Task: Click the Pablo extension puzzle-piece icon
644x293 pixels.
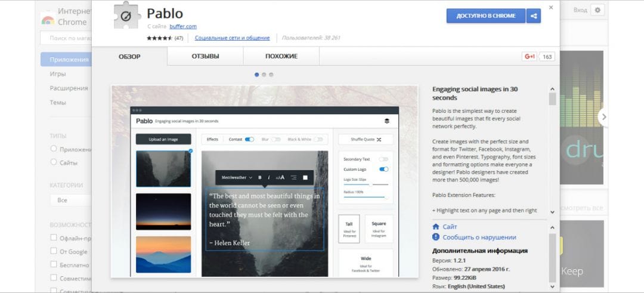Action: (127, 16)
